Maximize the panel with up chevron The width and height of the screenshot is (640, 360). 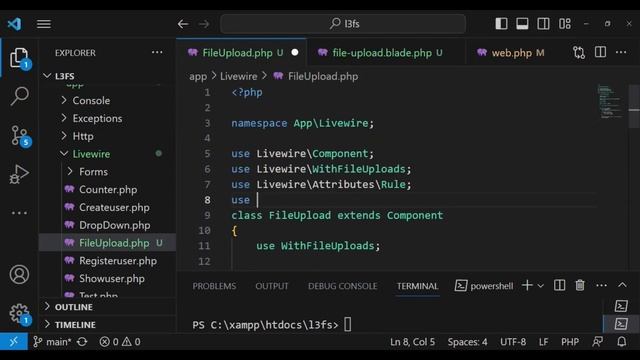(x=622, y=284)
